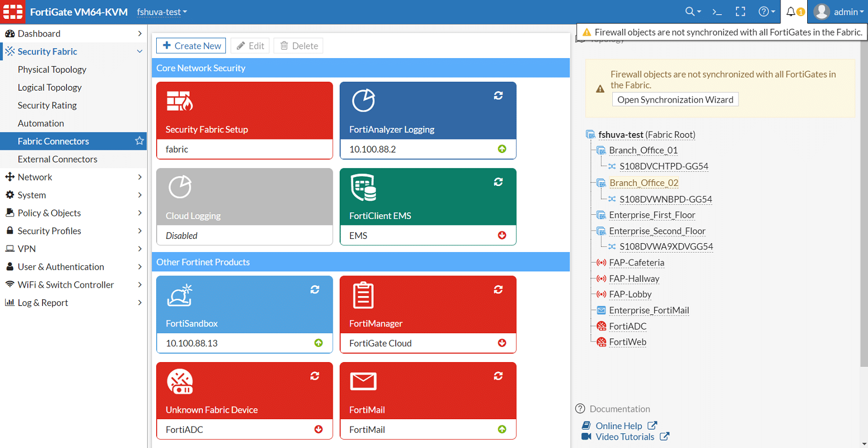Click the sync warning tooltip banner
This screenshot has width=868, height=448.
(722, 32)
